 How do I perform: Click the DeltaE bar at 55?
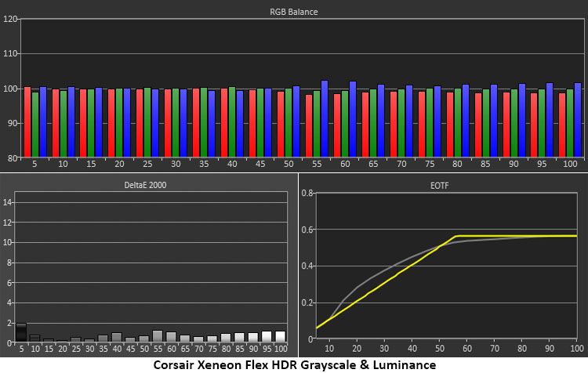point(158,336)
